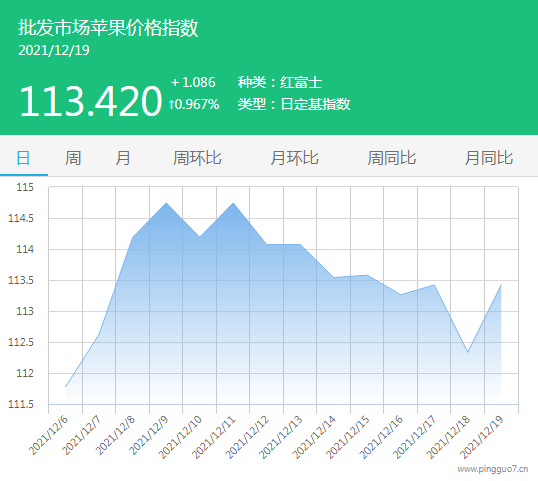Click the 类型：日定基指数 type label
Viewport: 538px width, 481px height.
click(x=294, y=104)
